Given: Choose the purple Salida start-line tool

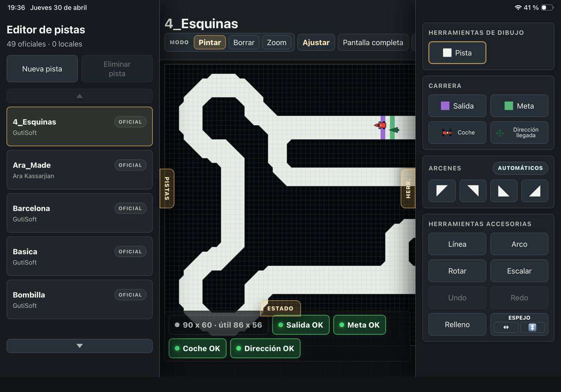Looking at the screenshot, I should [x=457, y=106].
